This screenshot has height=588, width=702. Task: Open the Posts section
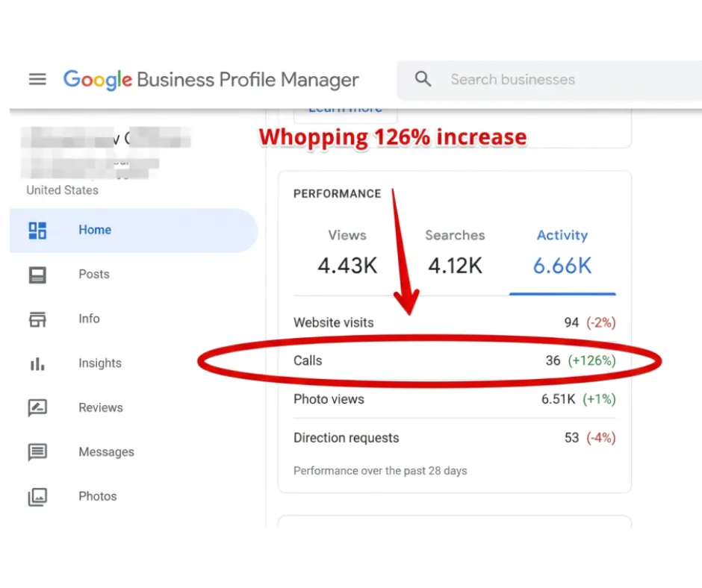(x=94, y=274)
